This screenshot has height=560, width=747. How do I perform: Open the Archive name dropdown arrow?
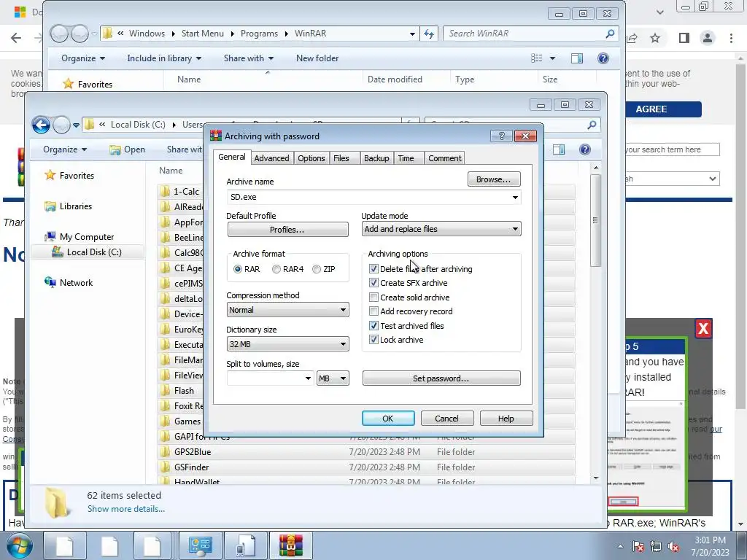[x=515, y=197]
